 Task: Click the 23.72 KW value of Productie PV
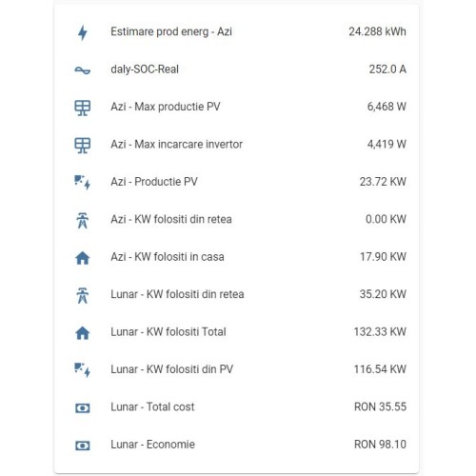click(x=383, y=182)
